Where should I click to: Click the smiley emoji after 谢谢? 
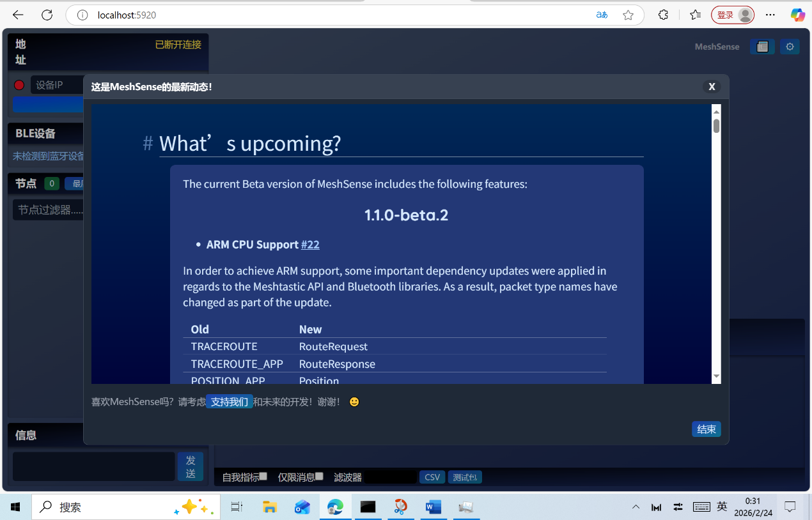(x=354, y=402)
